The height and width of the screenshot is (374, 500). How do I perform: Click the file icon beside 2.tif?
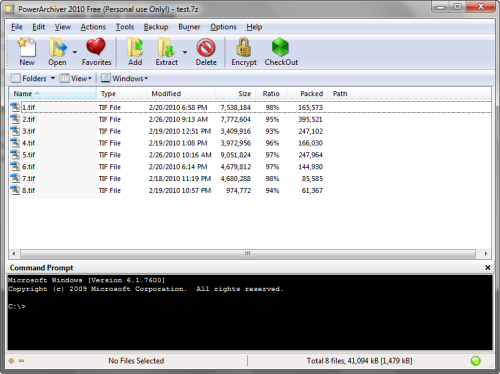tap(15, 119)
